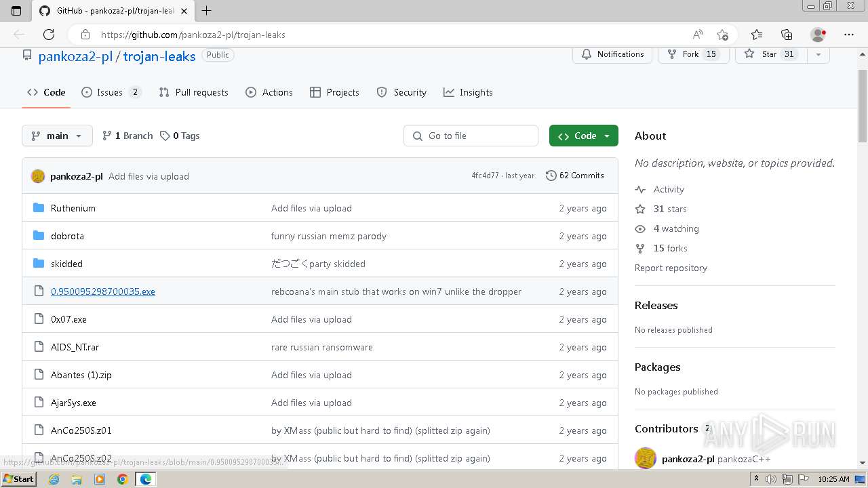
Task: Open the dobrota folder
Action: 67,236
